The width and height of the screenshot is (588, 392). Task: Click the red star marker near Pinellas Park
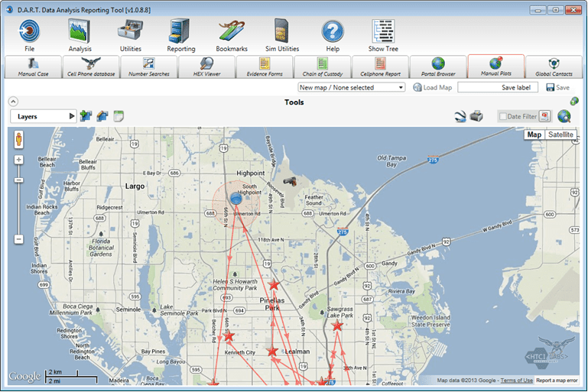tap(274, 285)
